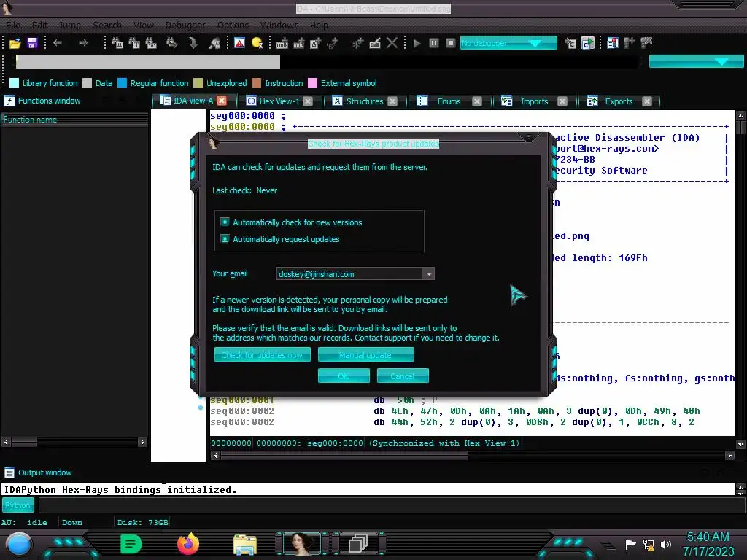The width and height of the screenshot is (747, 560).
Task: Click the Disk: 73GB status entry
Action: tap(142, 522)
